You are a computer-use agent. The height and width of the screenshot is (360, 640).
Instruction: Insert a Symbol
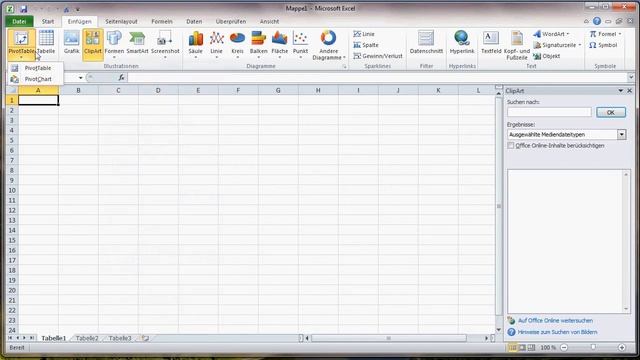[603, 45]
